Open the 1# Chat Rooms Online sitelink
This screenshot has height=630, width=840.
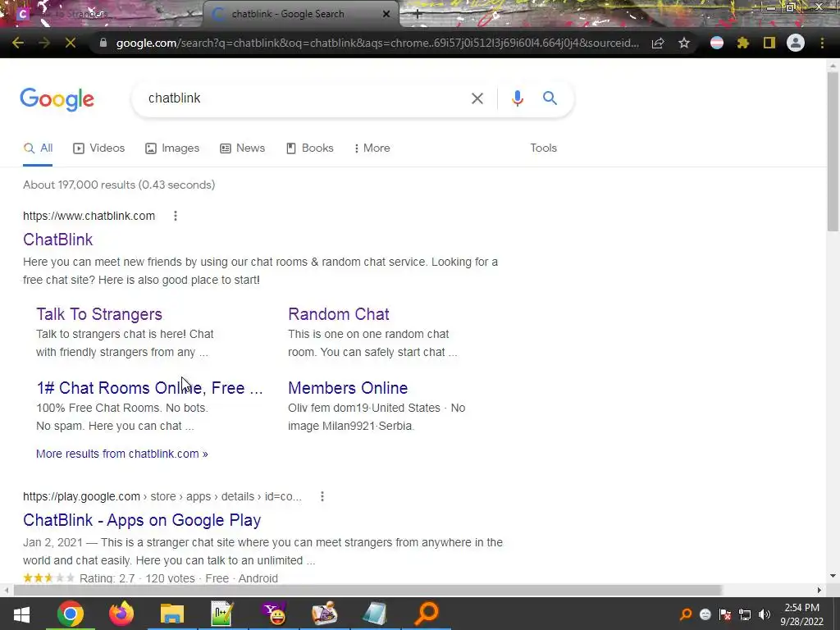(149, 388)
